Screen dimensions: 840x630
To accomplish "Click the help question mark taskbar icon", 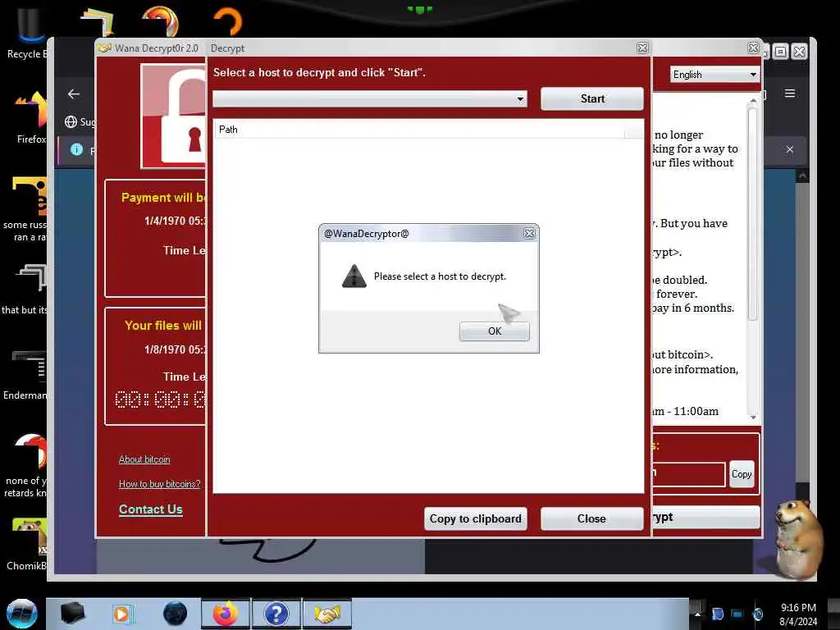I will (x=276, y=614).
